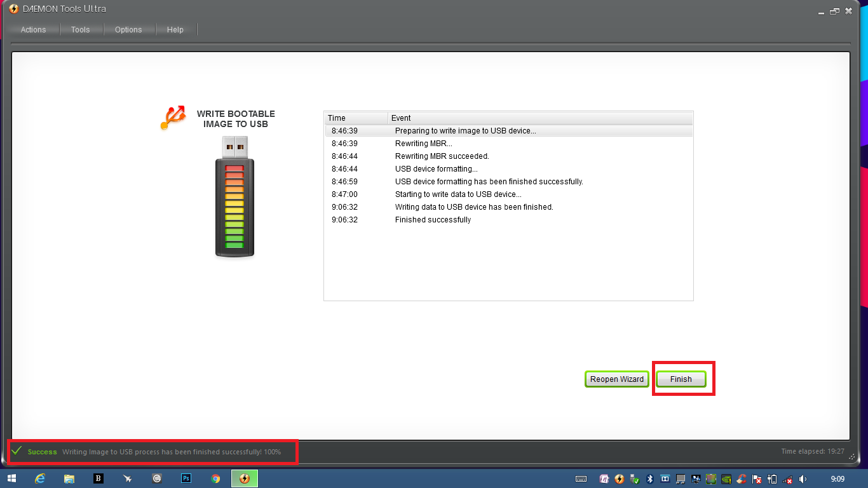Select the 'USB device formatting...' row
This screenshot has height=488, width=868.
click(x=509, y=169)
